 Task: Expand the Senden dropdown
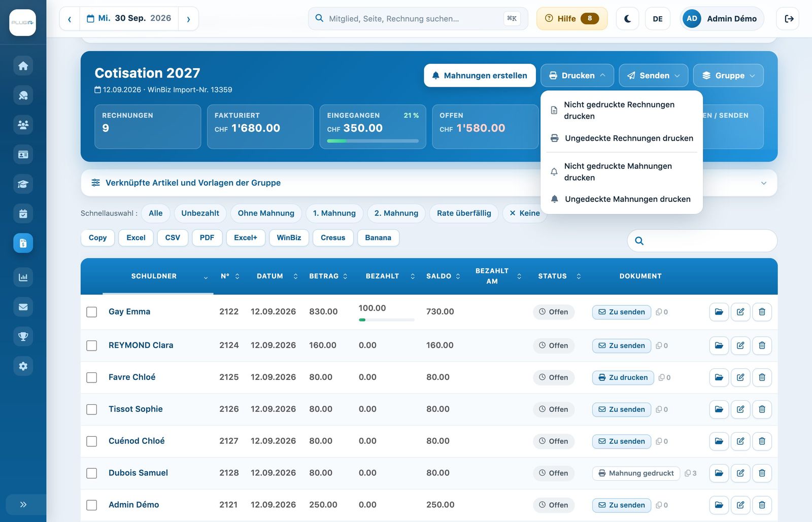click(x=654, y=76)
